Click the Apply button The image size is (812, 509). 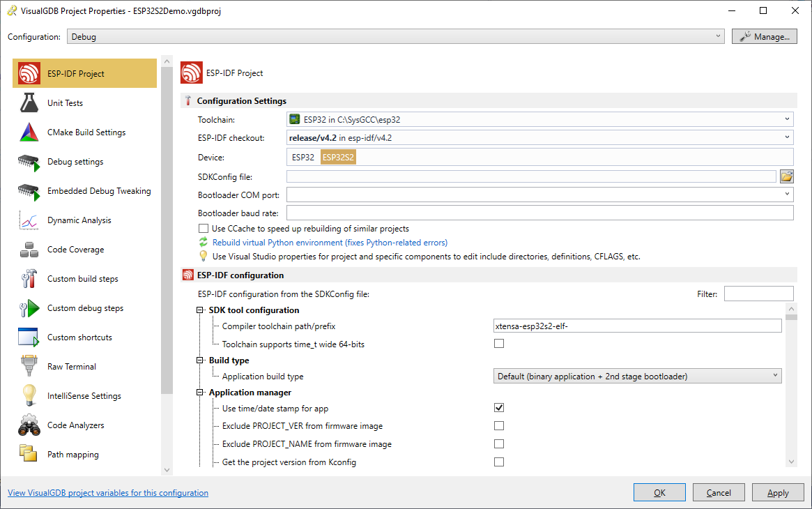778,492
